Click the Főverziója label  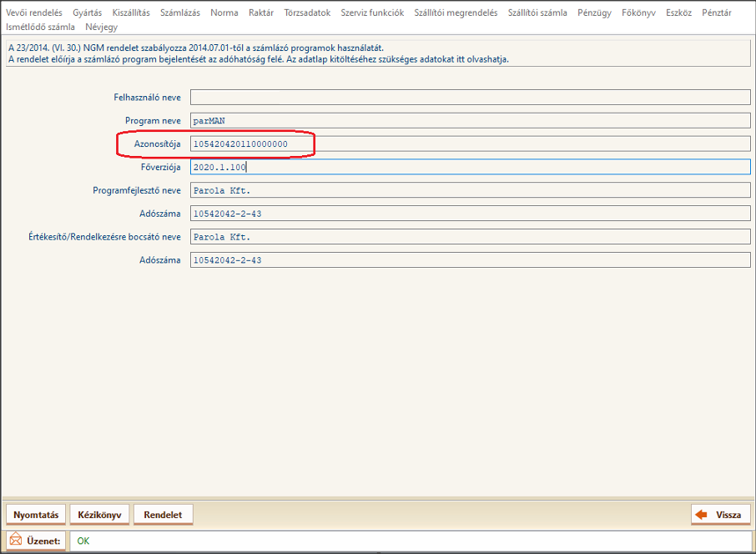click(x=160, y=167)
